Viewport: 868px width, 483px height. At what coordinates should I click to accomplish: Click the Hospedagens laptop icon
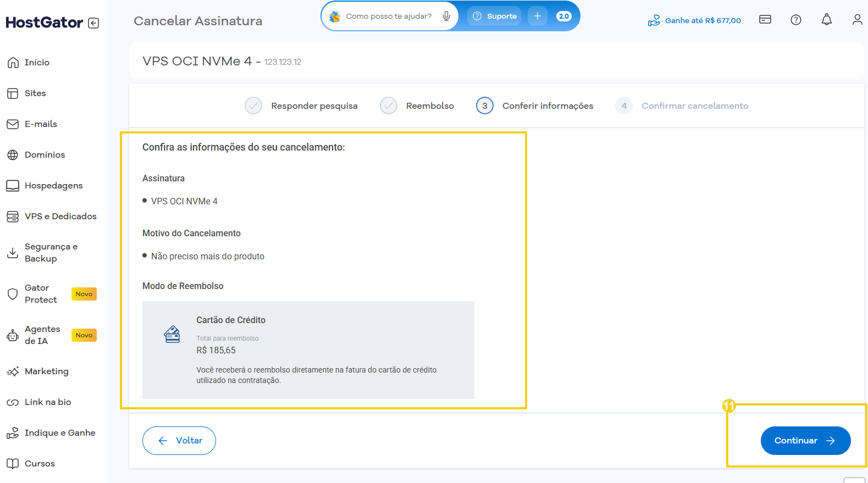pos(13,186)
